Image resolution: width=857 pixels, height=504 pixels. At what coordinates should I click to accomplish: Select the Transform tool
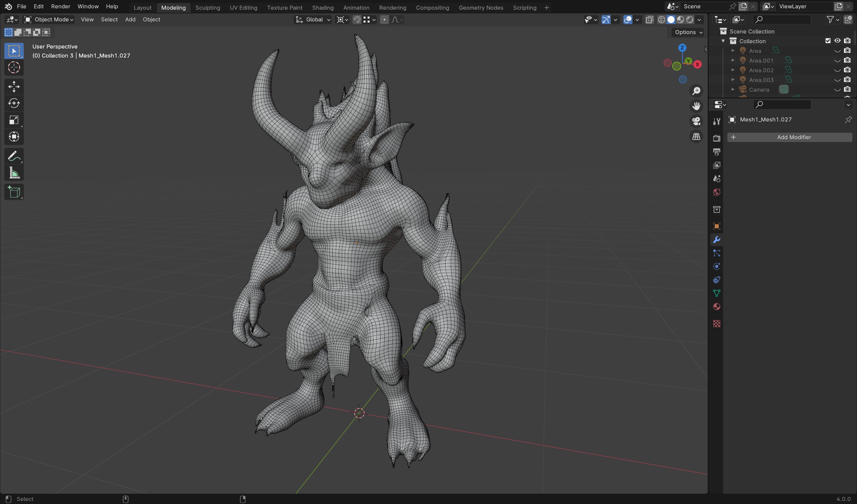14,136
